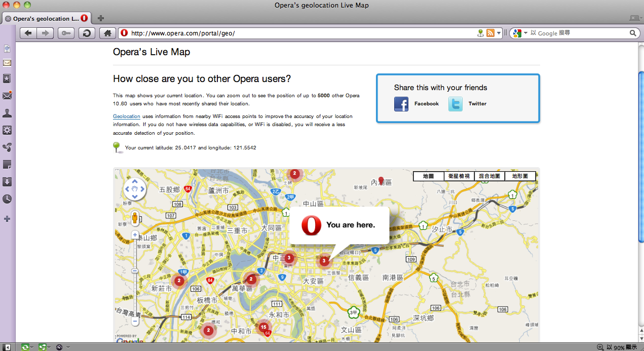Select the Street View pegman
The height and width of the screenshot is (351, 644).
[x=135, y=218]
